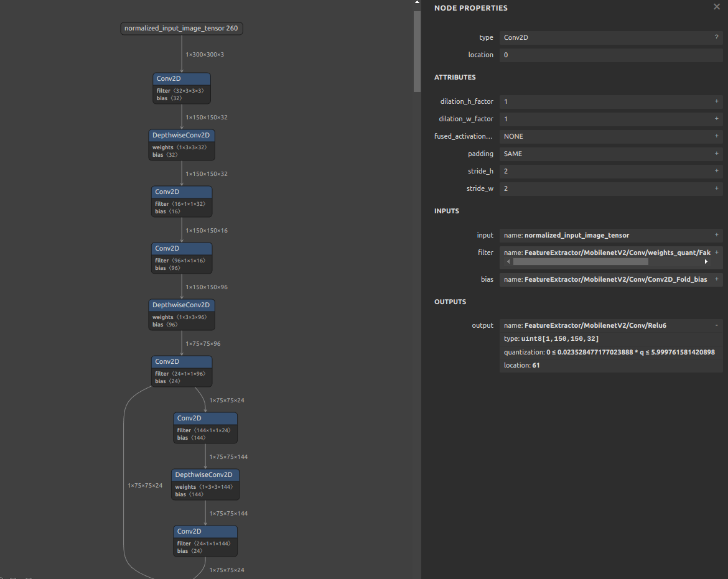Expand fused_activation attribute with plus icon
Image resolution: width=728 pixels, height=579 pixels.
pos(716,136)
